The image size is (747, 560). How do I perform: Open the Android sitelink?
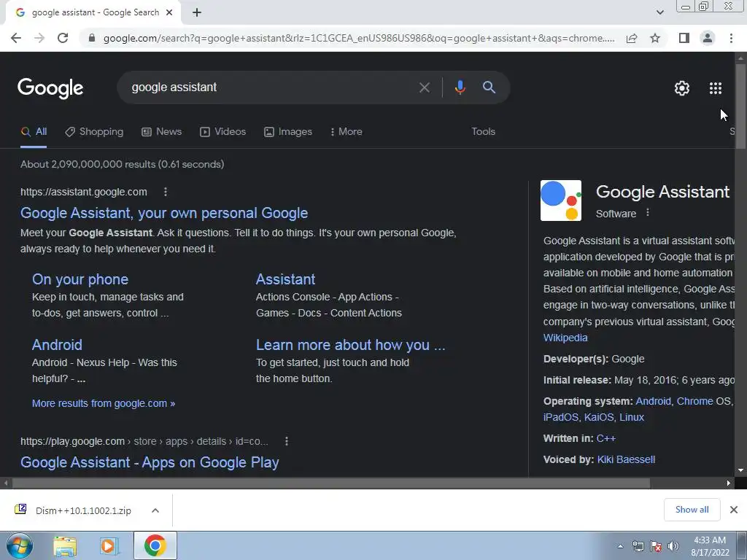(x=57, y=345)
